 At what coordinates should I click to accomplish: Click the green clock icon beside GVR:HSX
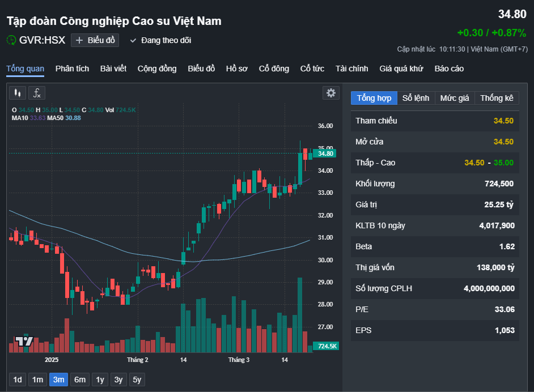pos(11,40)
